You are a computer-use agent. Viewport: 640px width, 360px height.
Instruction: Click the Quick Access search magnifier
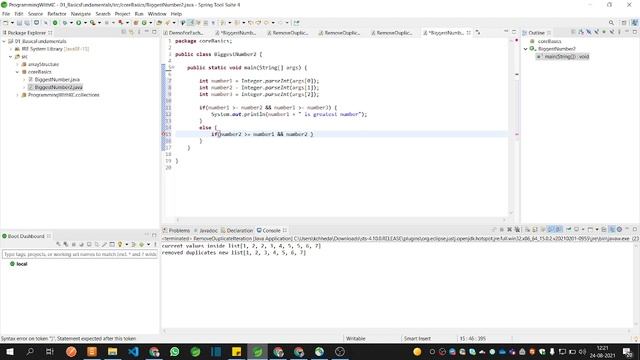point(611,23)
